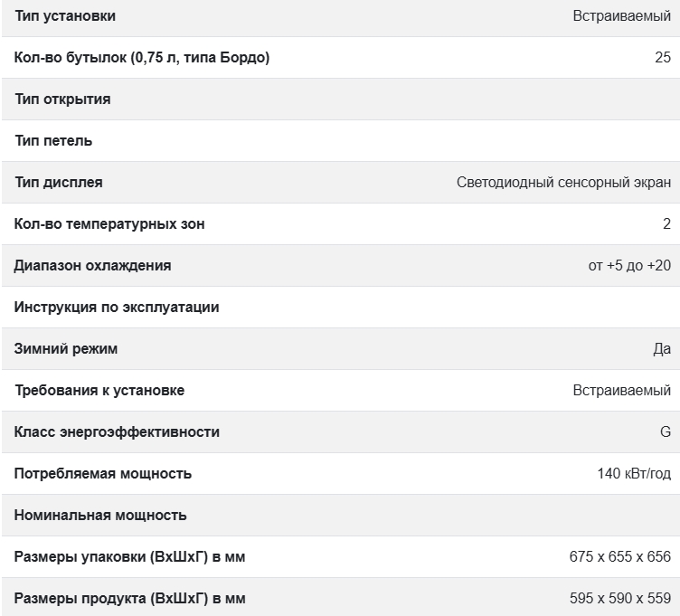This screenshot has height=616, width=680.
Task: Click the 'Требования к установке' label
Action: [x=99, y=391]
